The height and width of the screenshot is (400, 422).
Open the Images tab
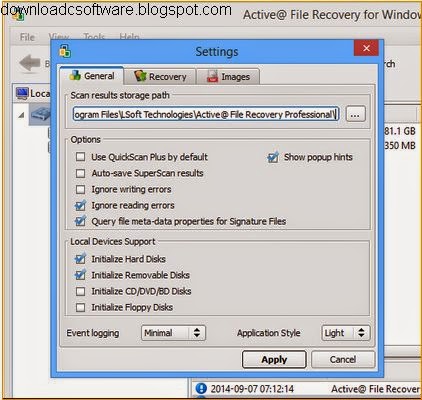click(x=228, y=77)
